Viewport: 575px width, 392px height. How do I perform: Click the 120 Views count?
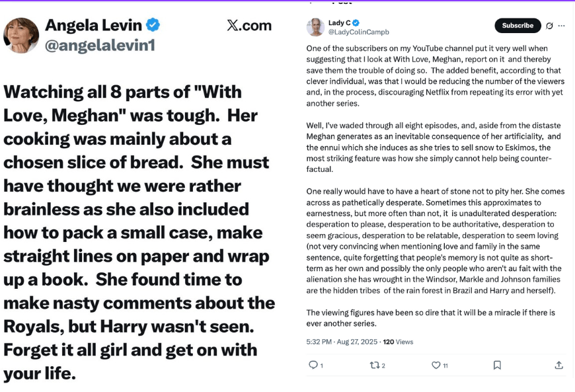[398, 342]
